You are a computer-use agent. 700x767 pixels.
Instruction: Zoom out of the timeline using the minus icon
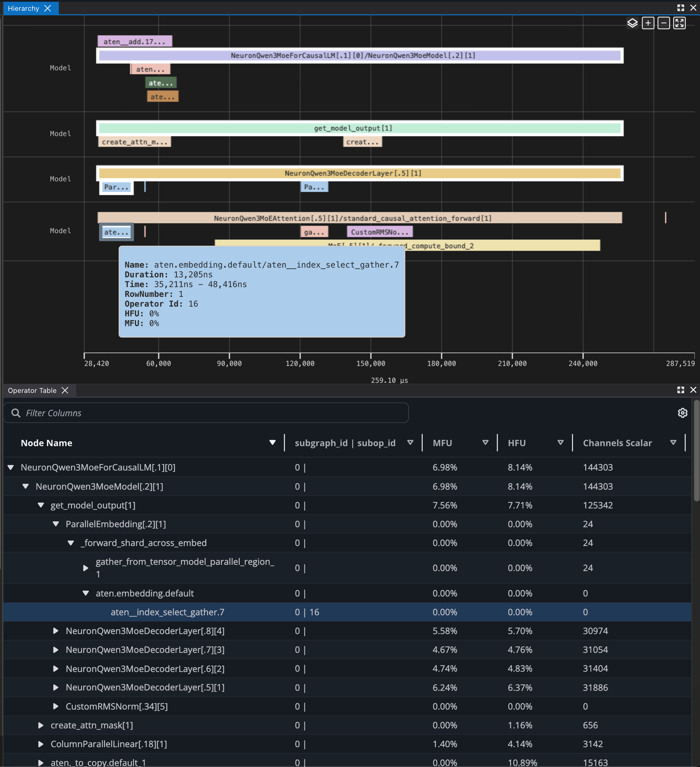coord(664,23)
